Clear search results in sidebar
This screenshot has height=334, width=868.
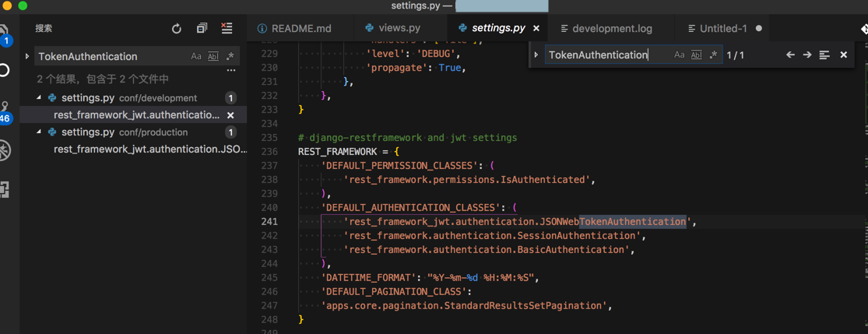click(x=227, y=29)
